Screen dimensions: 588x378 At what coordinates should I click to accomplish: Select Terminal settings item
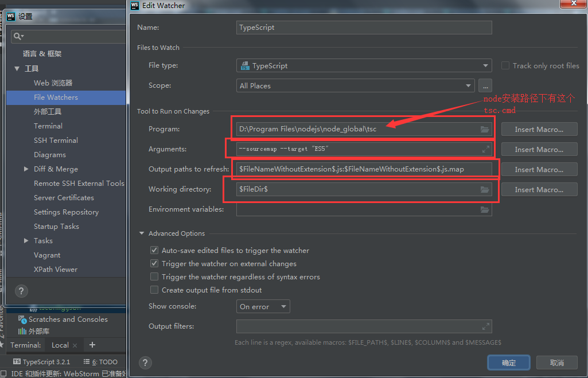click(x=66, y=126)
